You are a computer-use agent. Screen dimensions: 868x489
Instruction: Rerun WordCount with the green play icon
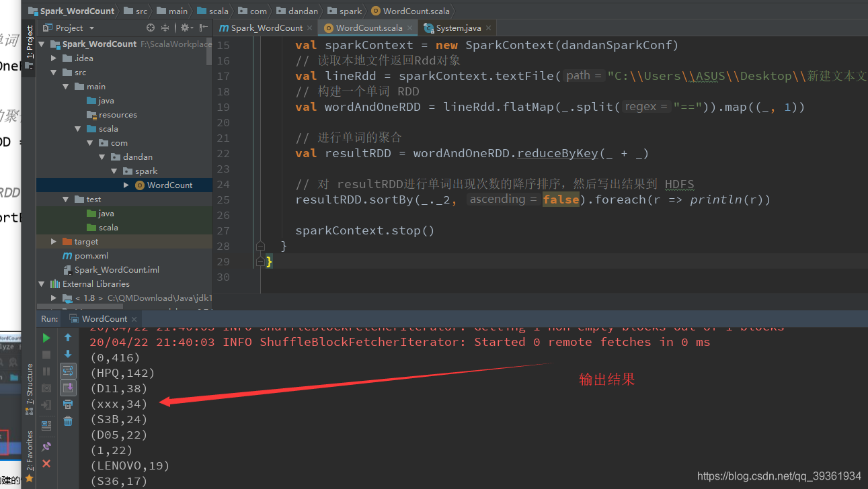pos(46,337)
